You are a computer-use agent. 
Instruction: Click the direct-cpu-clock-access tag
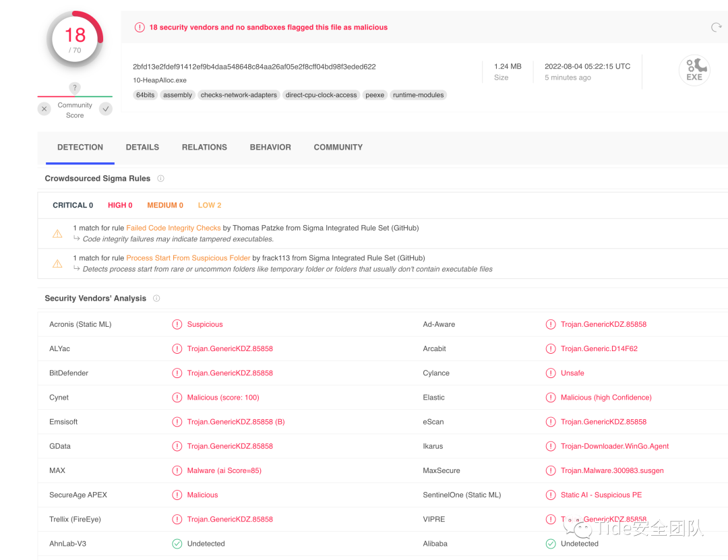click(321, 95)
